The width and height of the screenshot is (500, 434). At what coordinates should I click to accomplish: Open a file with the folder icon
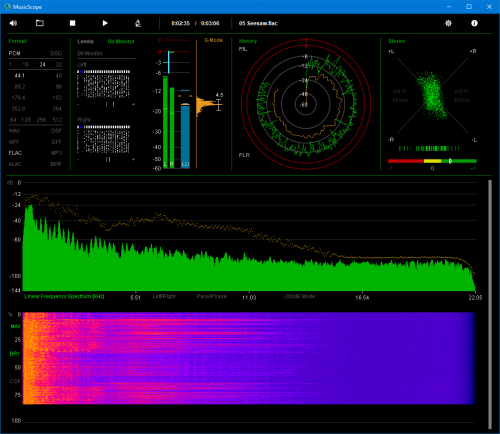tap(40, 23)
